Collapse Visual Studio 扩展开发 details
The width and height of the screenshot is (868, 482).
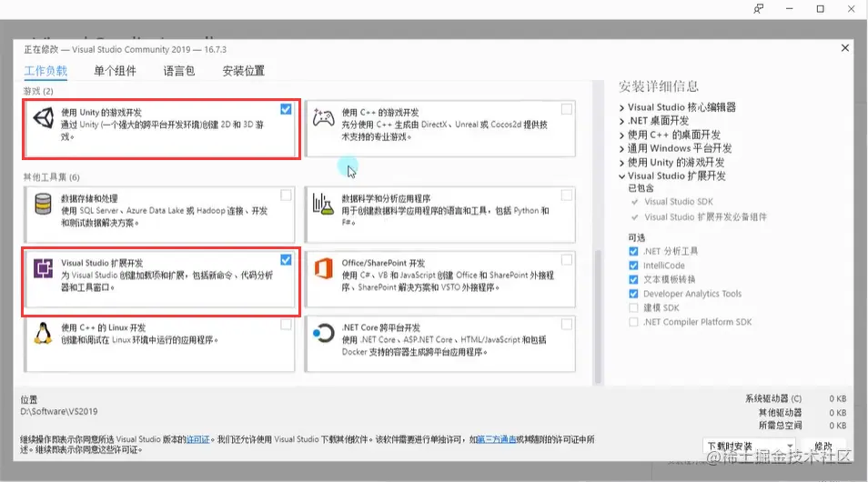(621, 176)
